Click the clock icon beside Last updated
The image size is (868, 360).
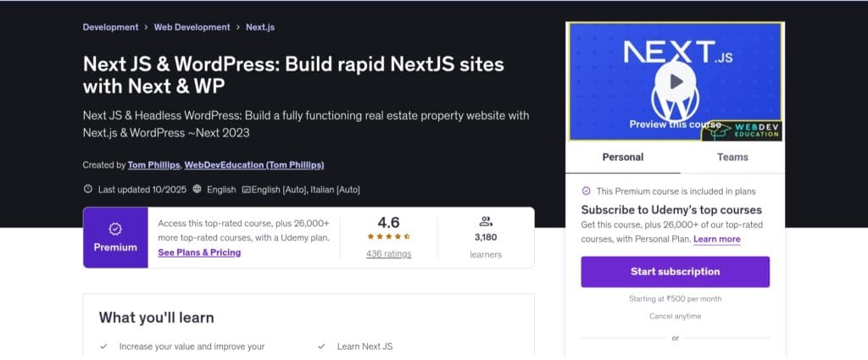(x=88, y=190)
